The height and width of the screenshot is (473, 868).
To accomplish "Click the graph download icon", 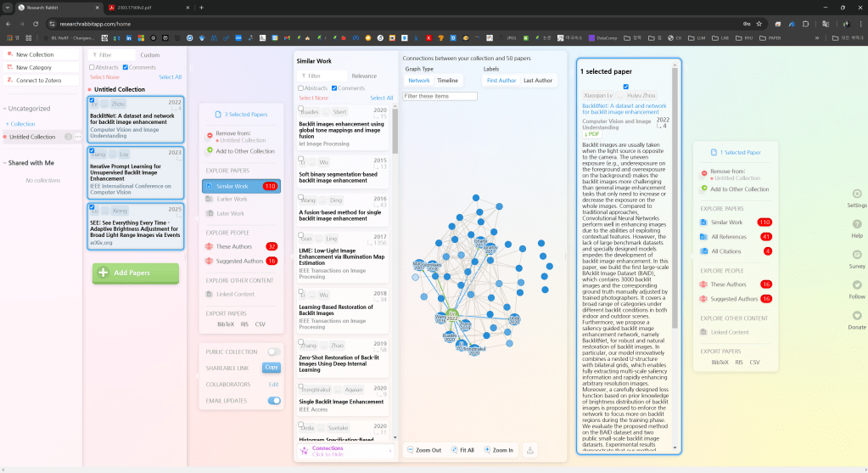I will pyautogui.click(x=530, y=450).
